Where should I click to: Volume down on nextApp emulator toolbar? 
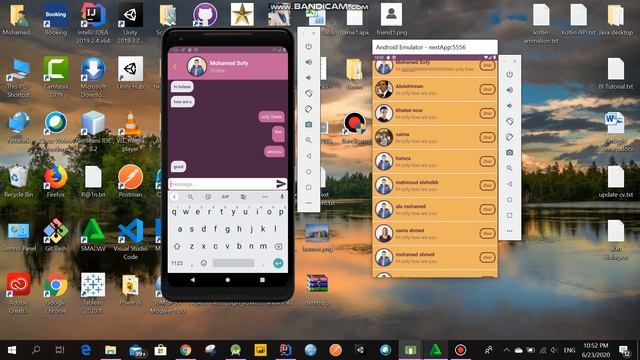pos(509,106)
